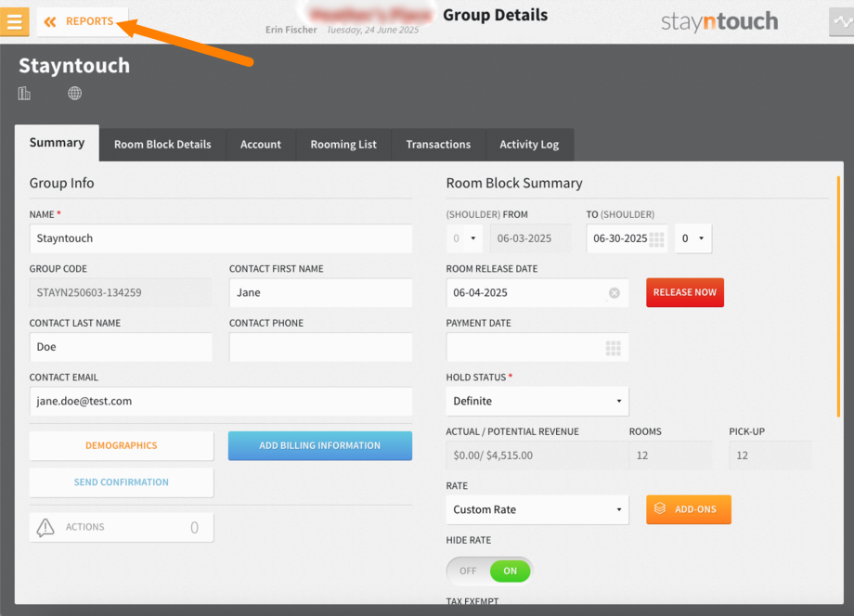
Task: Click Add Billing Information
Action: pos(319,445)
